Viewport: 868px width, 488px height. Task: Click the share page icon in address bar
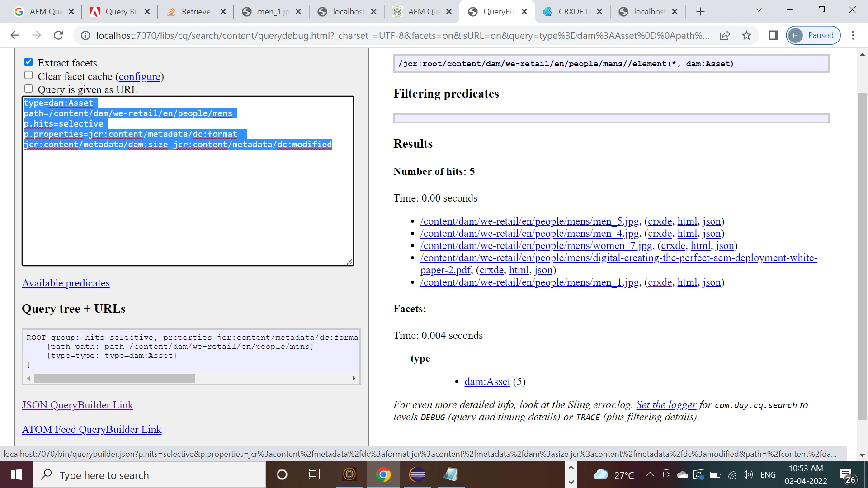point(725,35)
